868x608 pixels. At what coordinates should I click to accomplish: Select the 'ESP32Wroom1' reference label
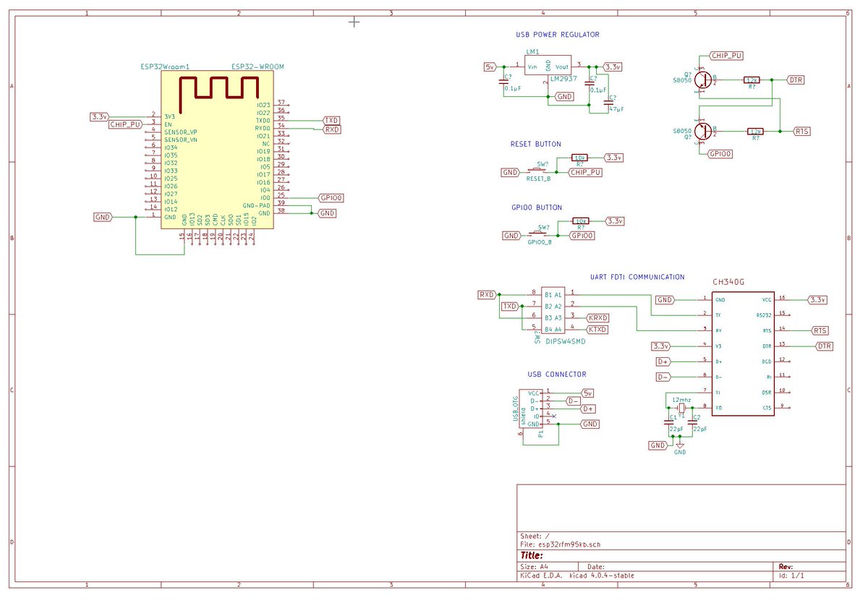coord(165,67)
